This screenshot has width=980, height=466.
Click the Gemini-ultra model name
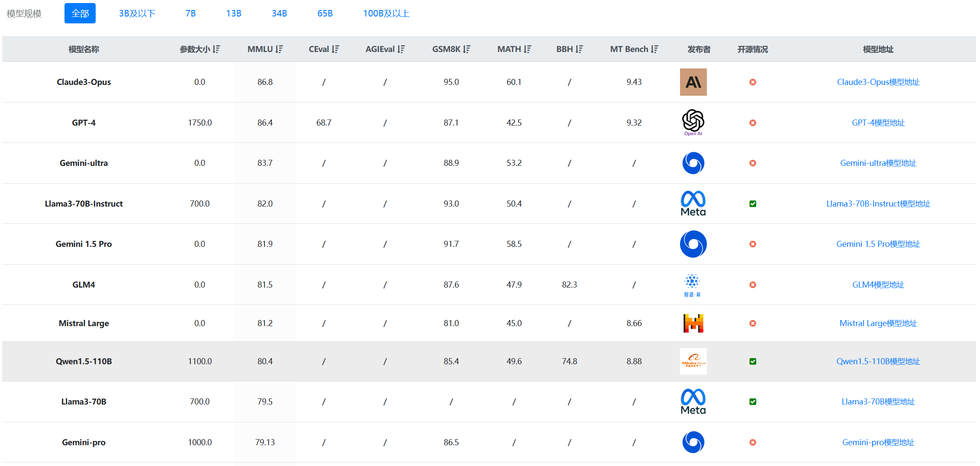(84, 163)
